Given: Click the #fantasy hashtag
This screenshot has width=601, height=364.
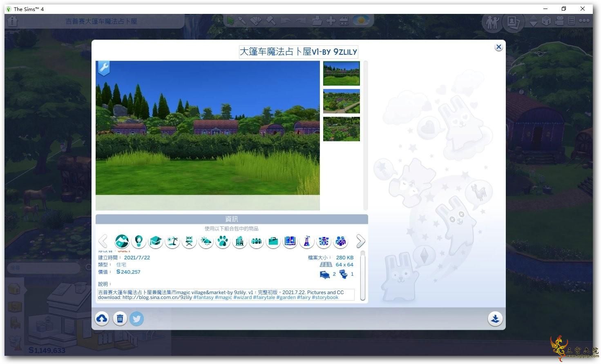Looking at the screenshot, I should [x=203, y=297].
